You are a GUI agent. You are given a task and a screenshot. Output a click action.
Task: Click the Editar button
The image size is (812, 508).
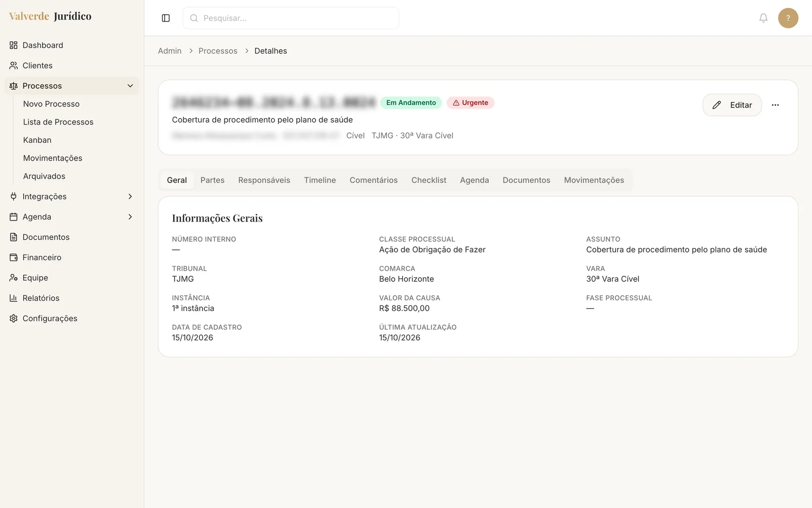732,105
